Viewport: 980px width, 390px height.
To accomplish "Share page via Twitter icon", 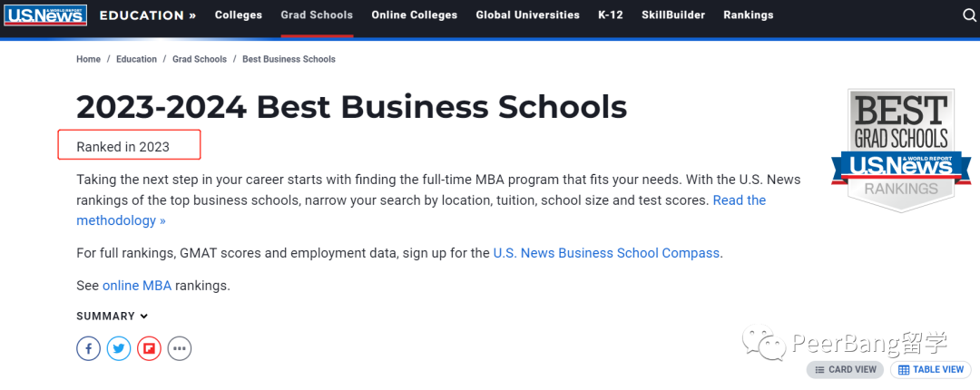I will click(x=119, y=348).
